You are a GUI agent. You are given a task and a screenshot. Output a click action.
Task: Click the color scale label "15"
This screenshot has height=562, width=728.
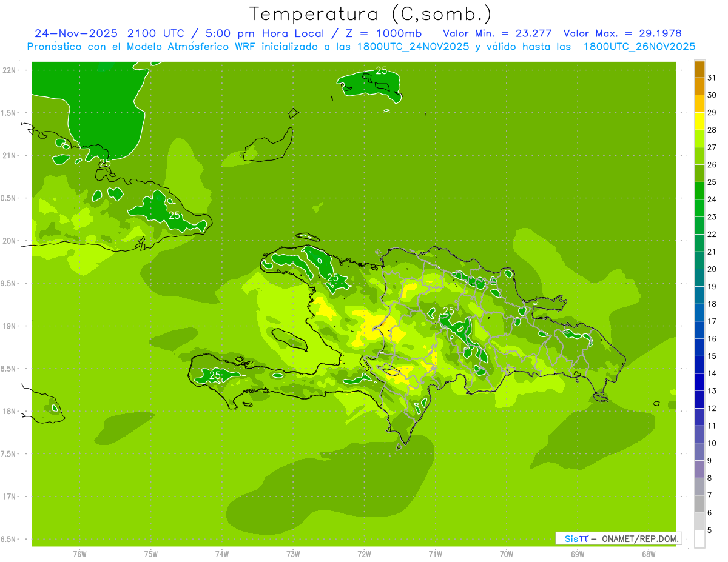(712, 356)
